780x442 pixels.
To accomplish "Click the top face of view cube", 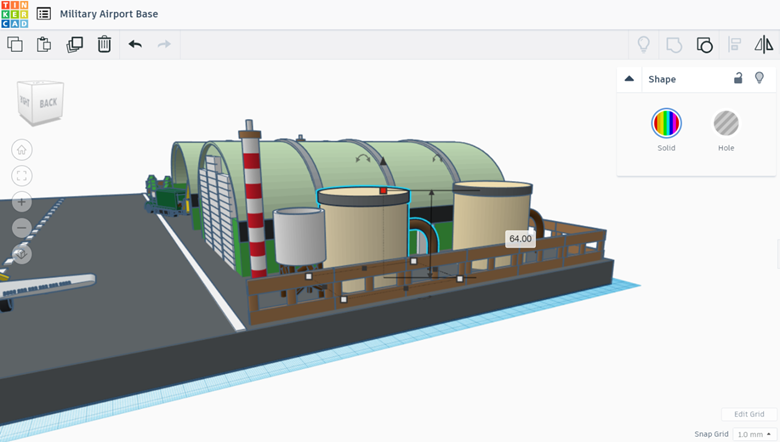I will [40, 82].
